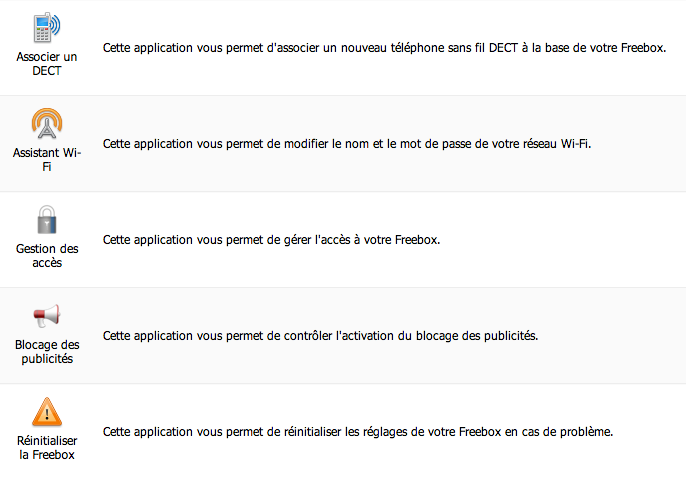Click the 'Associer un DECT' label
The width and height of the screenshot is (686, 479).
pos(47,64)
